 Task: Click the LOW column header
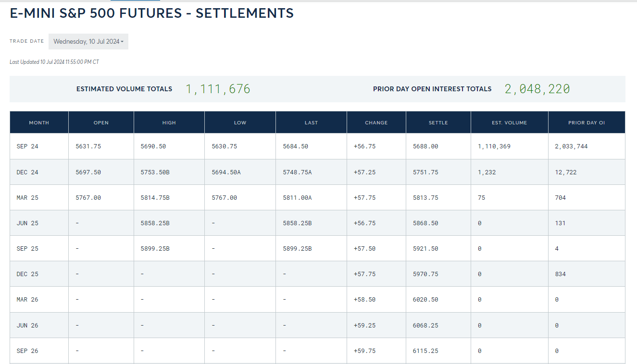[x=240, y=122]
